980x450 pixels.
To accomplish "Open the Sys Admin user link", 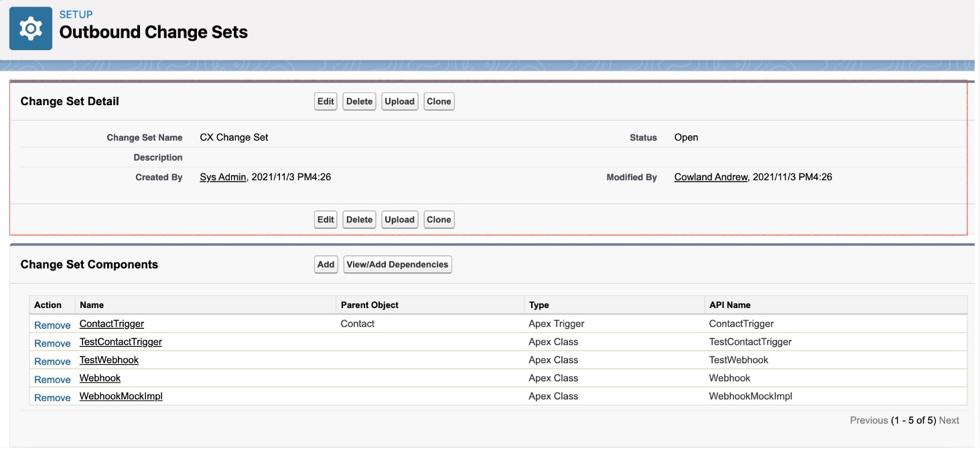I will (222, 177).
